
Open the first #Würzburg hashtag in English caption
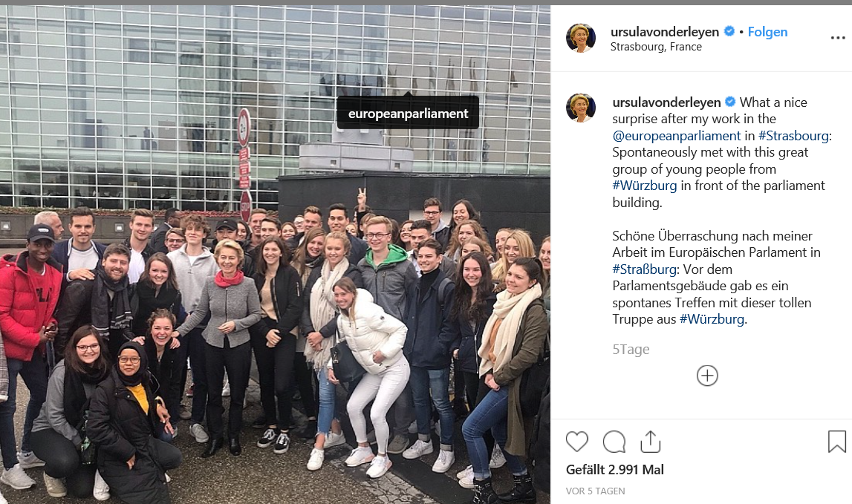click(x=645, y=186)
